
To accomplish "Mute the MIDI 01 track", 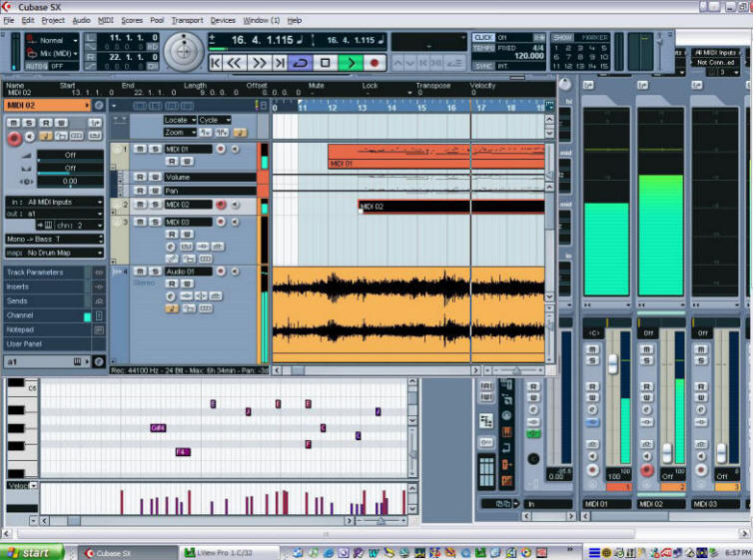I will (x=140, y=149).
